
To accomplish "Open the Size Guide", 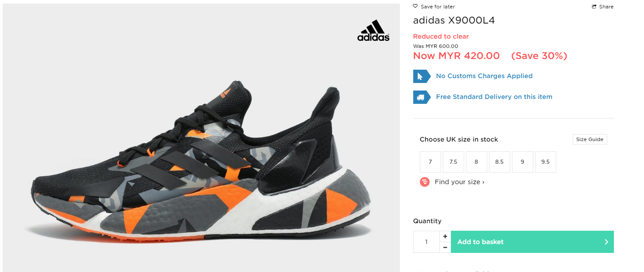I will point(590,139).
